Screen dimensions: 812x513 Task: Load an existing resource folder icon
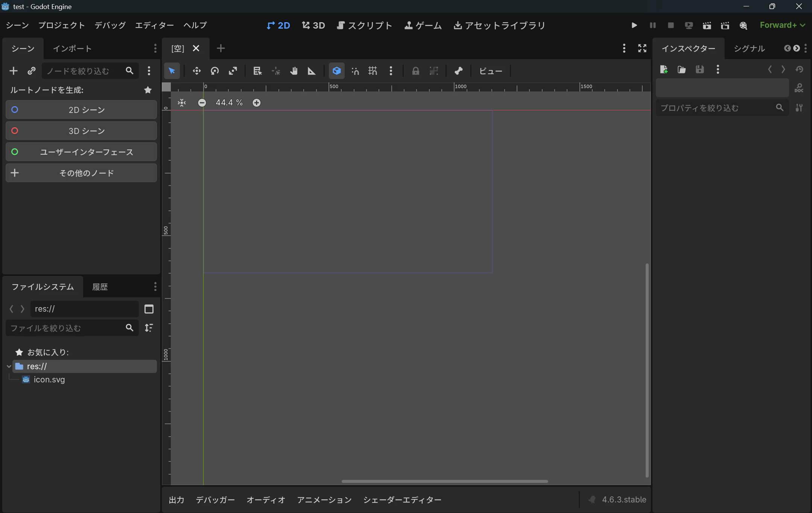tap(681, 69)
